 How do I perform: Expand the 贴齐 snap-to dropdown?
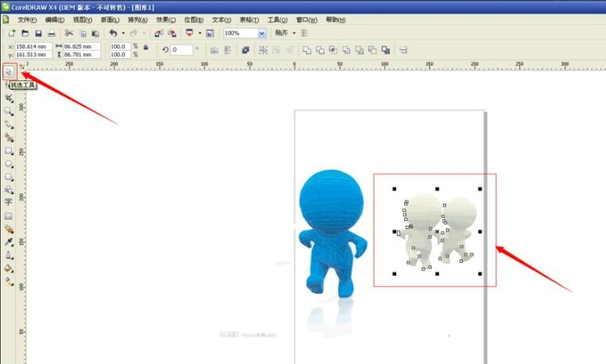tap(293, 33)
